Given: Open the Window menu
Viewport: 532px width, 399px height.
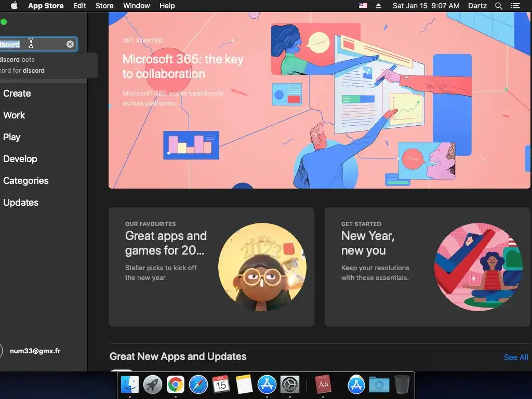Looking at the screenshot, I should (x=137, y=6).
